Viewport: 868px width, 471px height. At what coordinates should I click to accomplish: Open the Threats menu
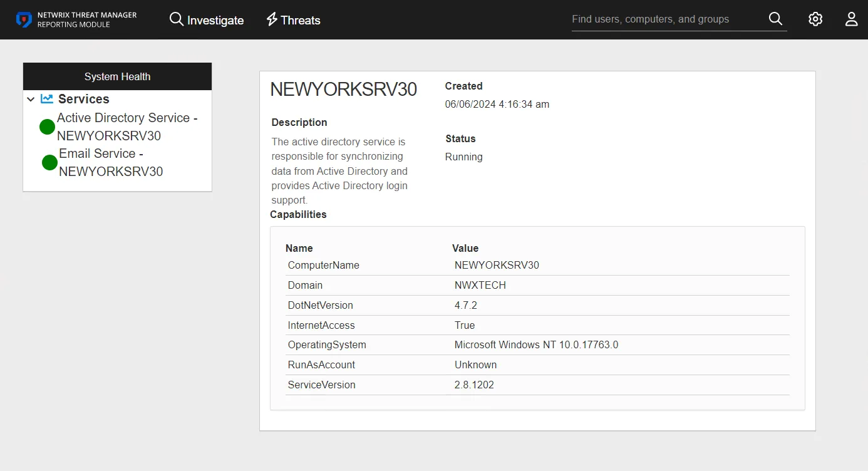pyautogui.click(x=293, y=20)
